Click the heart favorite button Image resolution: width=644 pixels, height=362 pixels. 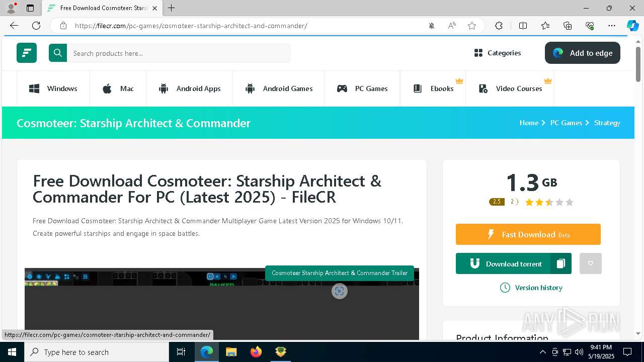click(x=591, y=263)
